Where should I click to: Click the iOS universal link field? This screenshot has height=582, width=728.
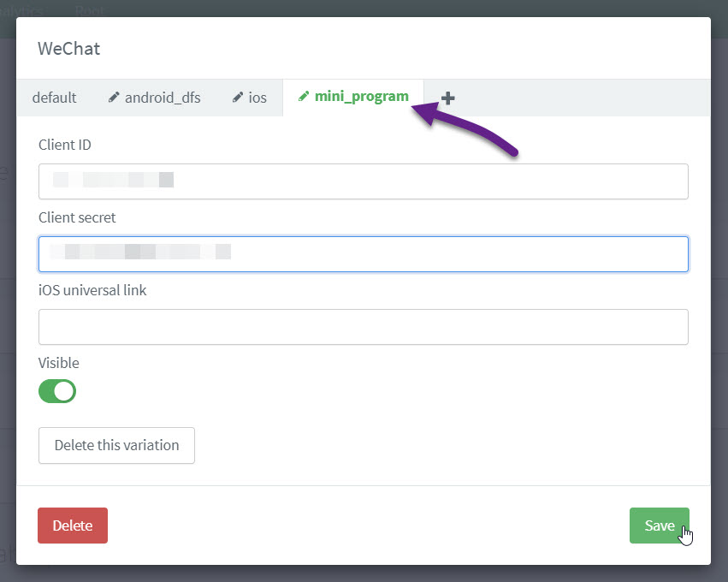point(363,327)
